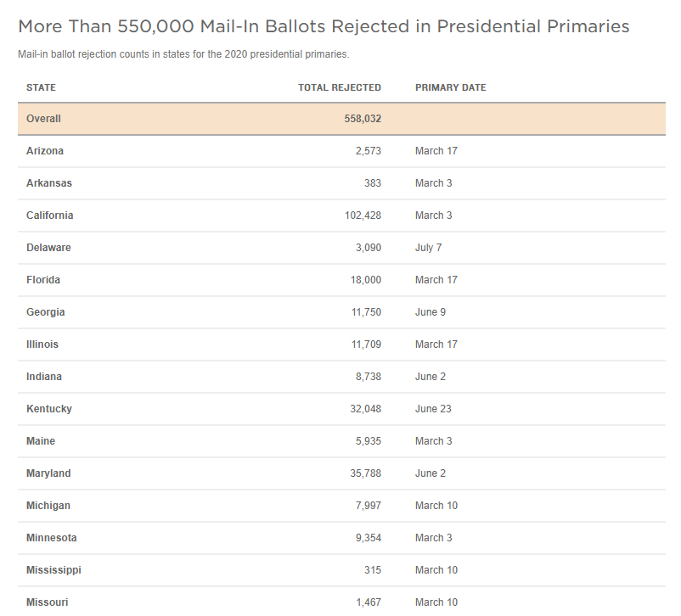This screenshot has width=681, height=616.
Task: Select the Indiana row label
Action: 44,377
